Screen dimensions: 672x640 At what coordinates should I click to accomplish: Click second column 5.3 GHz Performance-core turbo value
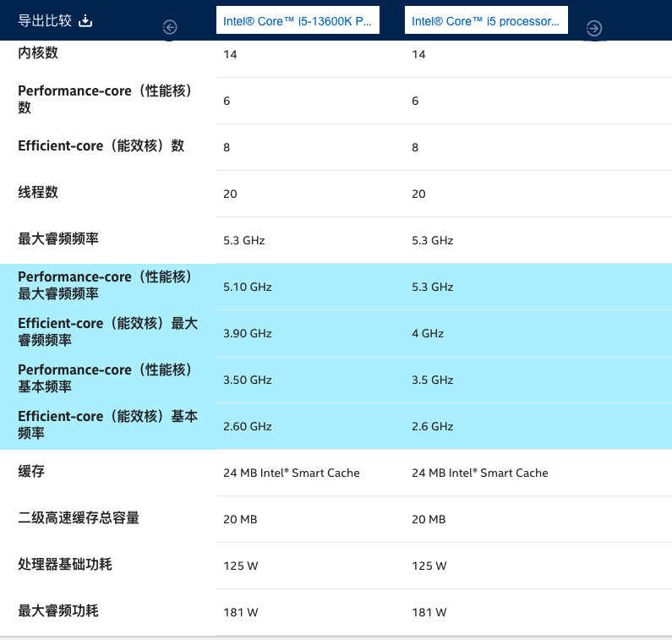tap(433, 287)
